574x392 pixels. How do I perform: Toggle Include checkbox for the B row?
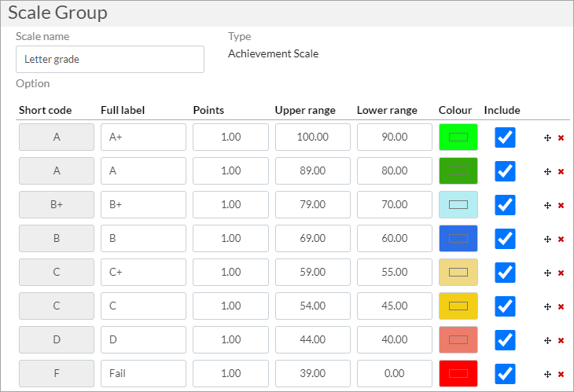505,239
